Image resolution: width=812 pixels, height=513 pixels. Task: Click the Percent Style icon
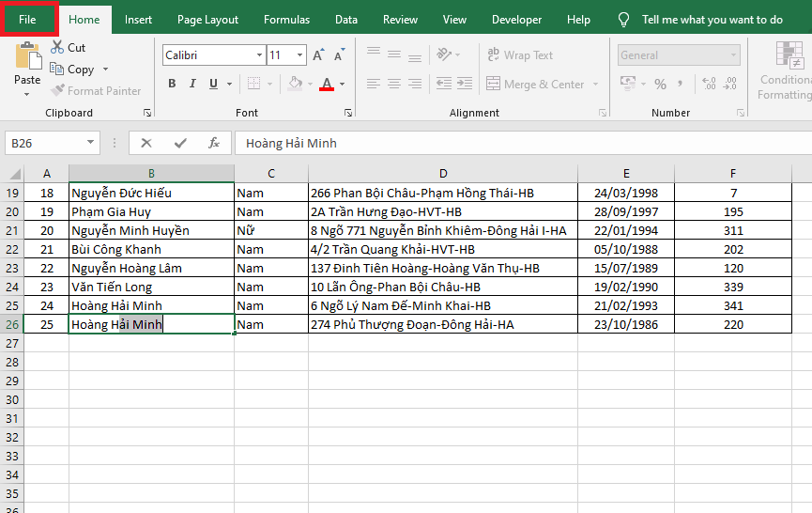coord(660,85)
